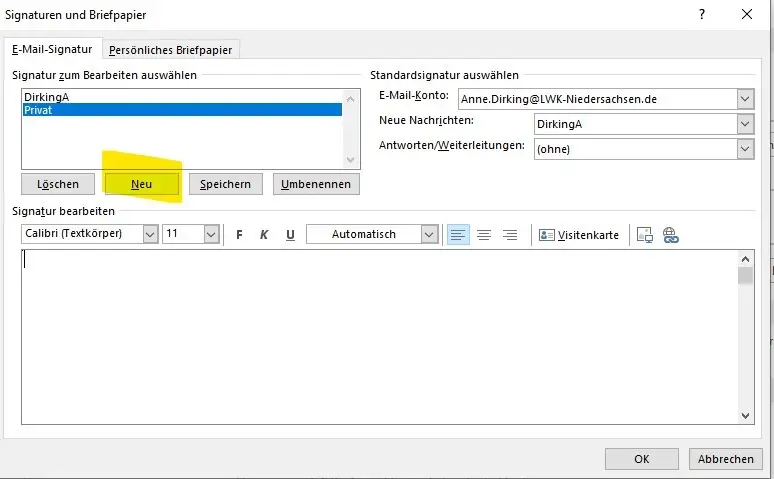The width and height of the screenshot is (774, 479).
Task: Switch to Persönliches Briefpapier tab
Action: click(172, 50)
